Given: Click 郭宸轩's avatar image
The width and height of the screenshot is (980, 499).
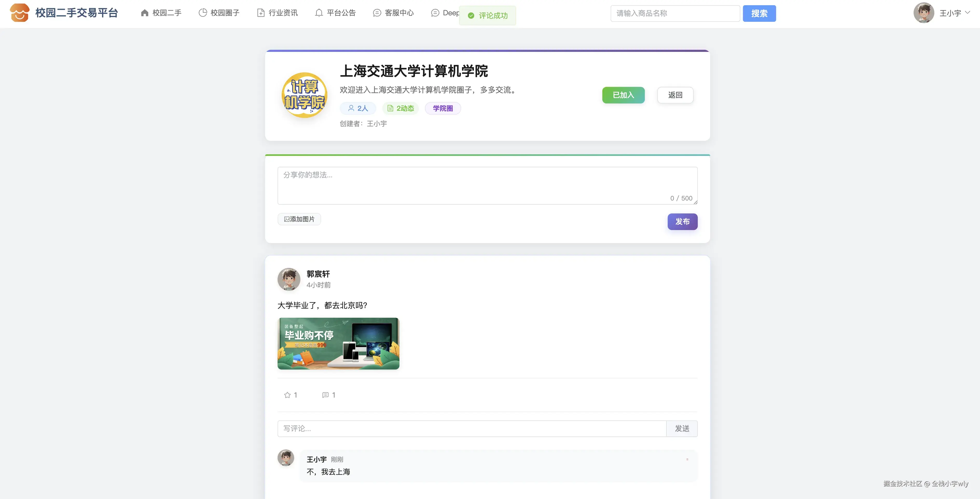Looking at the screenshot, I should pyautogui.click(x=289, y=279).
